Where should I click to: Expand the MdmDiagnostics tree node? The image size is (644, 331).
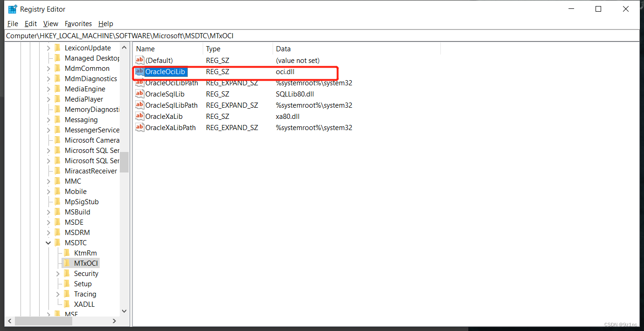click(x=48, y=79)
